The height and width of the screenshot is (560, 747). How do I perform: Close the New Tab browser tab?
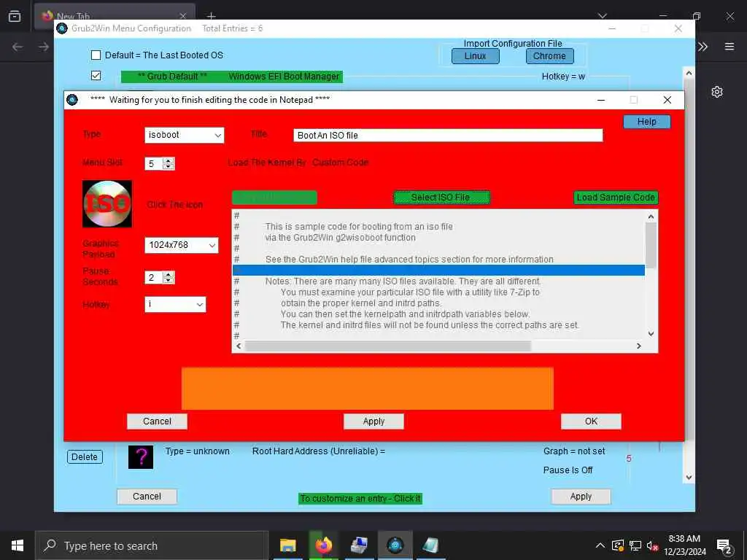[183, 16]
